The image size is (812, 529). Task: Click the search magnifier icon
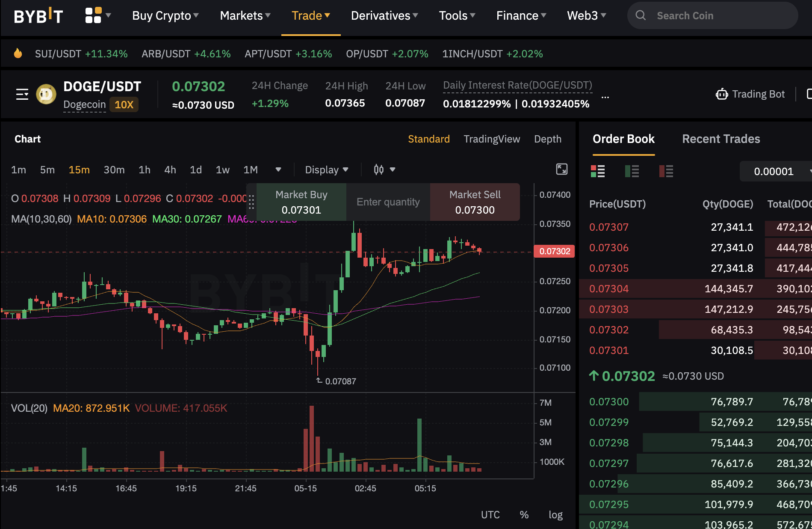click(x=641, y=15)
